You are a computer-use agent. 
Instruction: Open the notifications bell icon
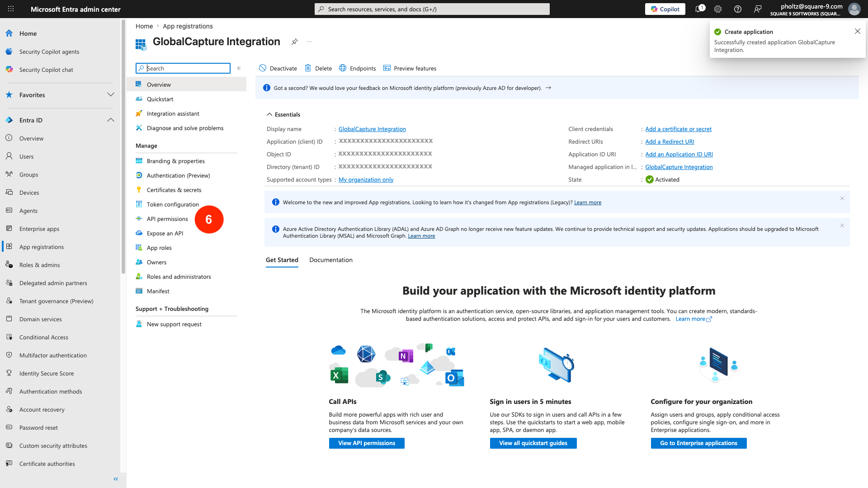point(699,9)
